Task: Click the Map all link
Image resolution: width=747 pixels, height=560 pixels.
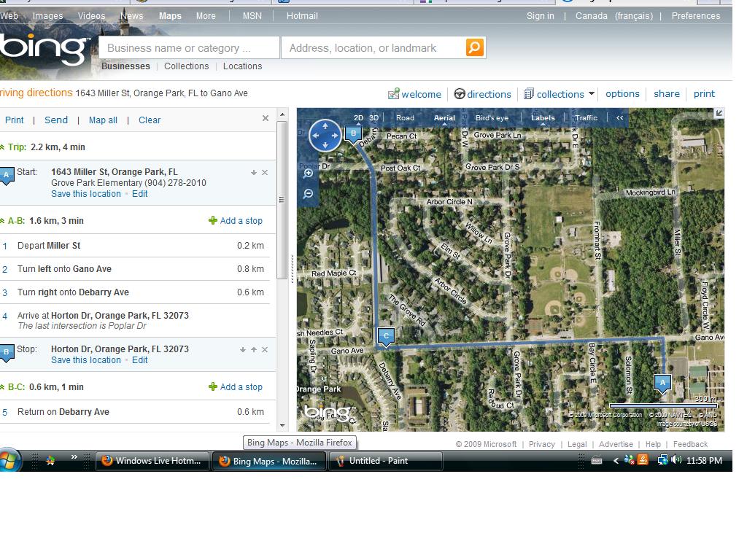Action: click(x=103, y=120)
